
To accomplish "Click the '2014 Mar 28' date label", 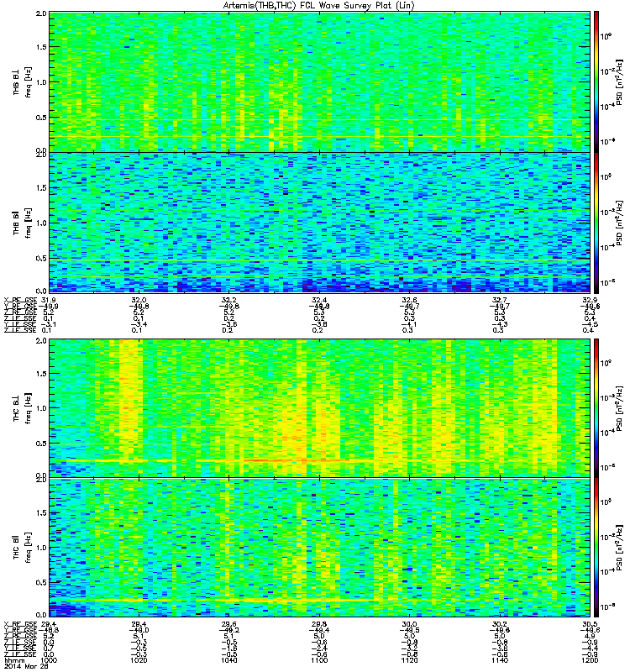I will click(x=26, y=666).
